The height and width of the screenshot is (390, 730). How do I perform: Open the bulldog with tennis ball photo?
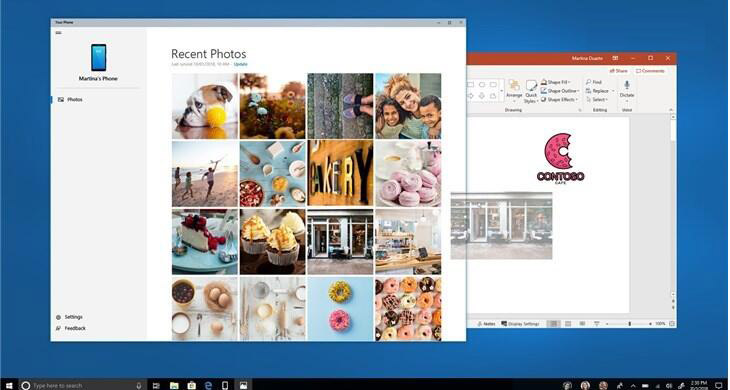pos(205,106)
